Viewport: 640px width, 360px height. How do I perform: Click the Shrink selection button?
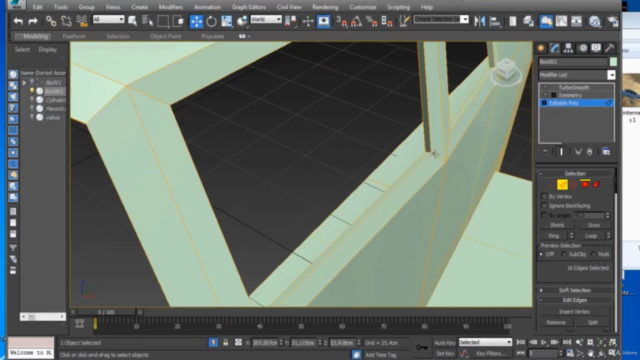[557, 225]
